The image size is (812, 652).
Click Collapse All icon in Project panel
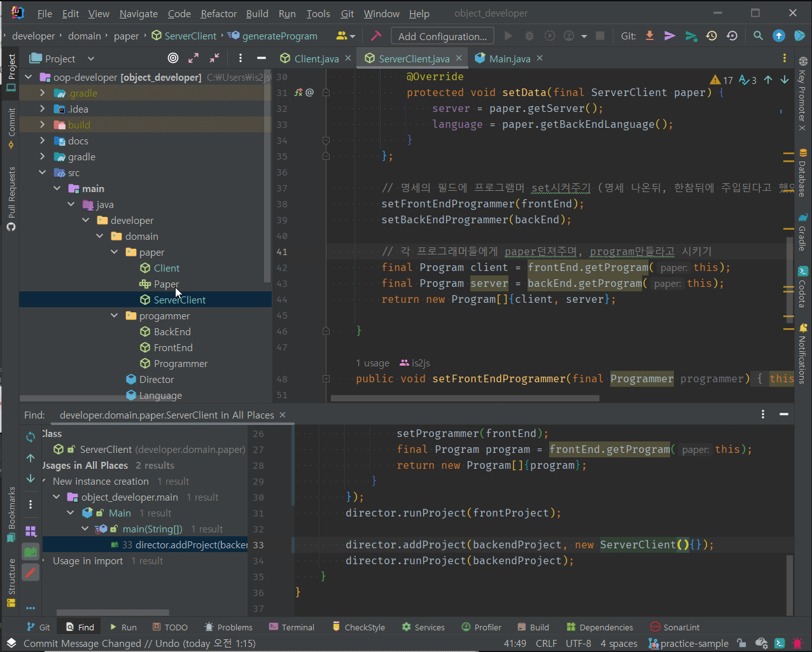click(214, 59)
